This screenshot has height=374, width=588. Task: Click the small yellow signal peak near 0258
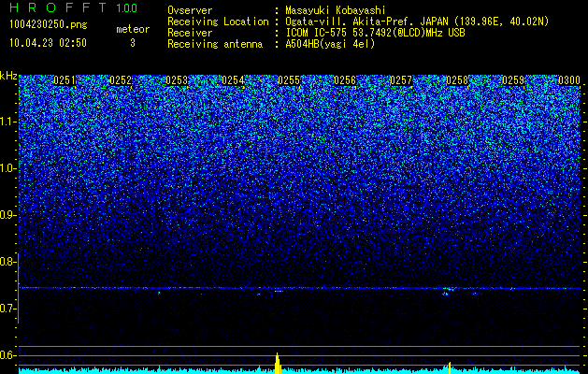click(450, 367)
